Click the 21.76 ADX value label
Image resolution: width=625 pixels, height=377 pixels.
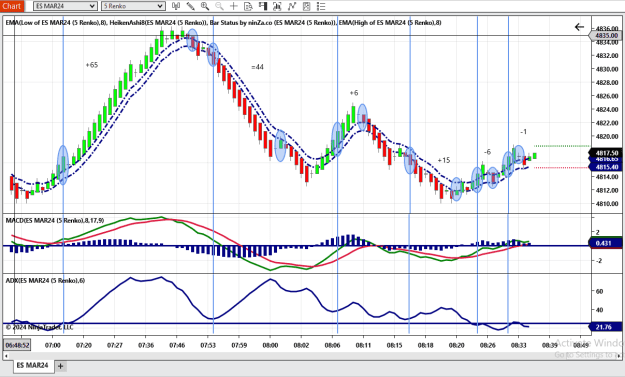605,327
